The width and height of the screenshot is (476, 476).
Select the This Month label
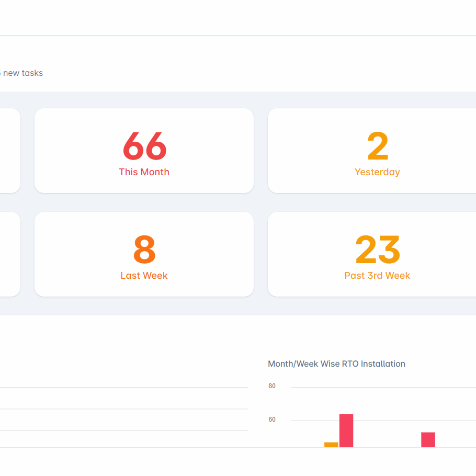point(144,172)
